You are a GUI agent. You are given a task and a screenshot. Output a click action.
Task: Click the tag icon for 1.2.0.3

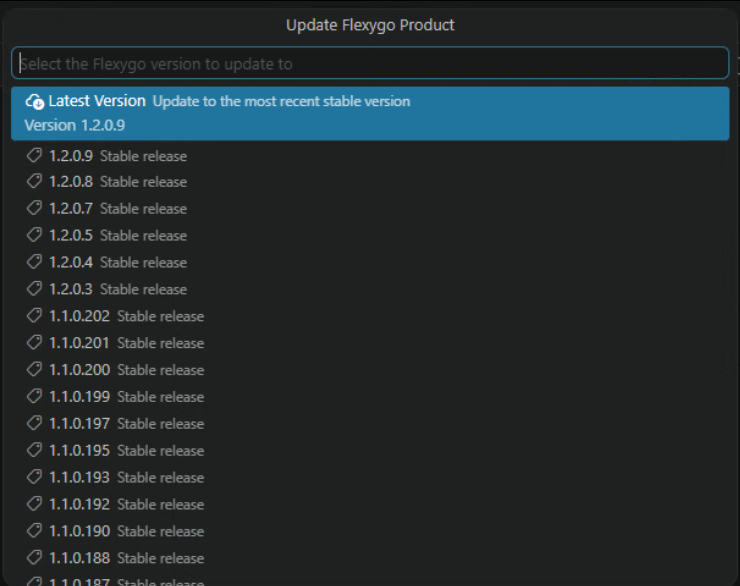coord(34,289)
